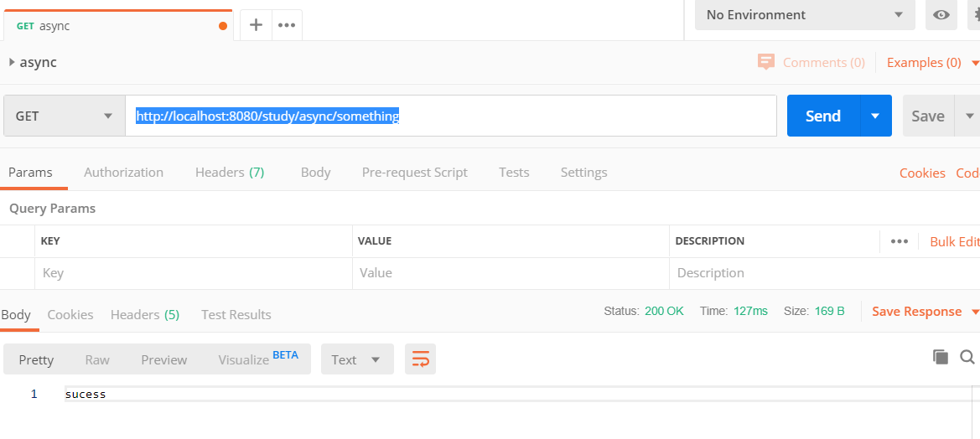The height and width of the screenshot is (439, 980).
Task: Select the Raw response view
Action: tap(97, 359)
